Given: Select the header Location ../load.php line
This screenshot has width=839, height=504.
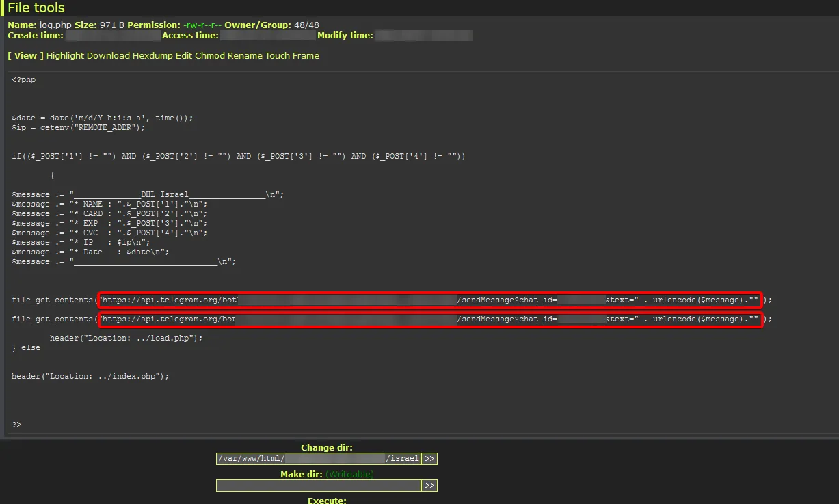Looking at the screenshot, I should (126, 339).
